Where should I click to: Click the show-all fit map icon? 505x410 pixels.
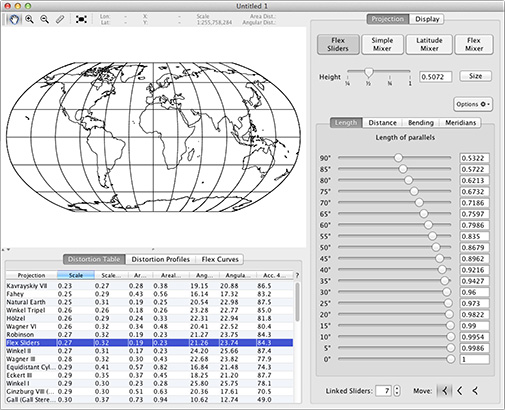coord(81,19)
